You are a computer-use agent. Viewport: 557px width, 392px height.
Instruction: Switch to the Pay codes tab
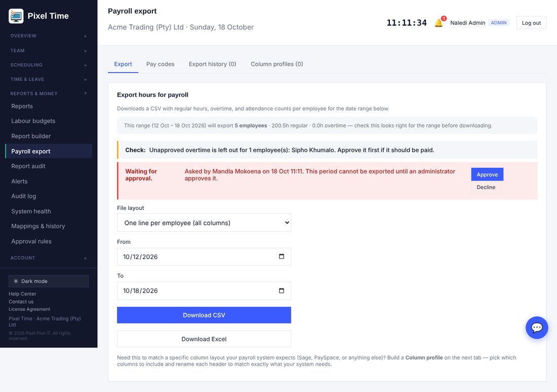click(x=160, y=64)
